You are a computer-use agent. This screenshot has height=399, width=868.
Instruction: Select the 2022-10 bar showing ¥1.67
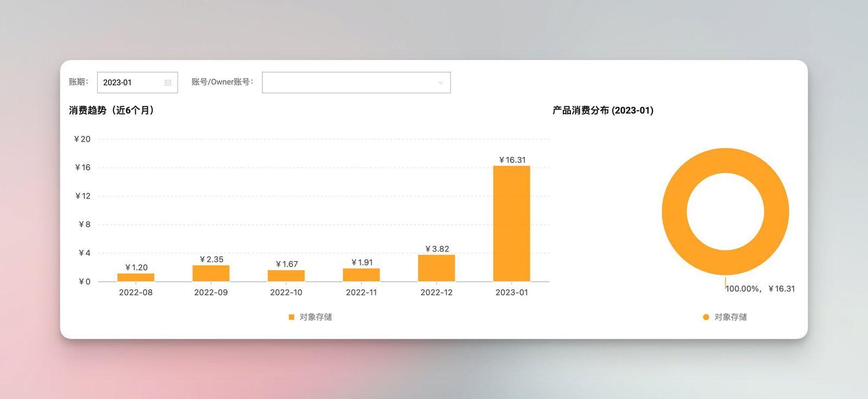click(x=286, y=276)
